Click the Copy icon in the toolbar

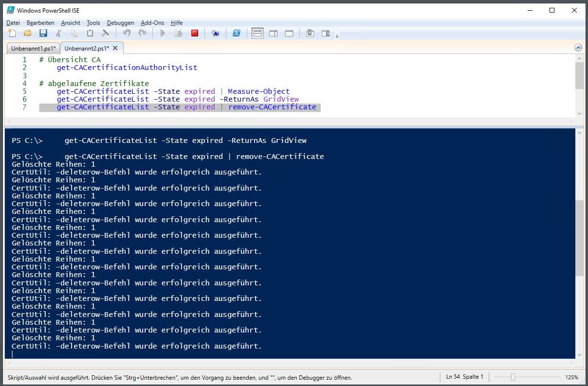(x=74, y=33)
